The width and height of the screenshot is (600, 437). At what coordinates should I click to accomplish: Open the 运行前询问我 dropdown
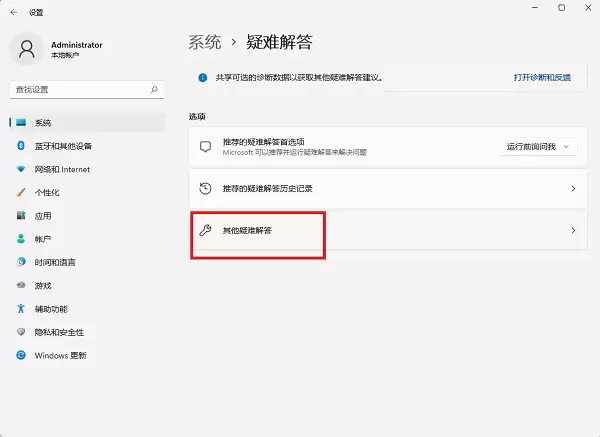pyautogui.click(x=538, y=147)
